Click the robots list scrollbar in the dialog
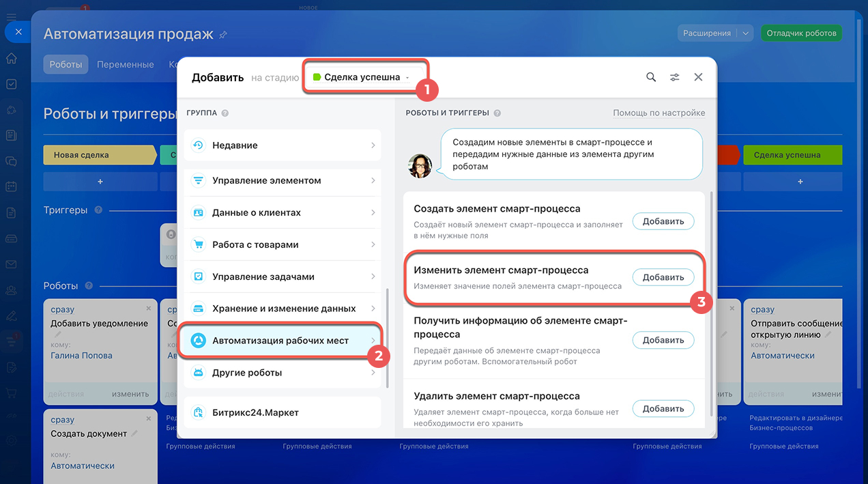 click(x=712, y=304)
